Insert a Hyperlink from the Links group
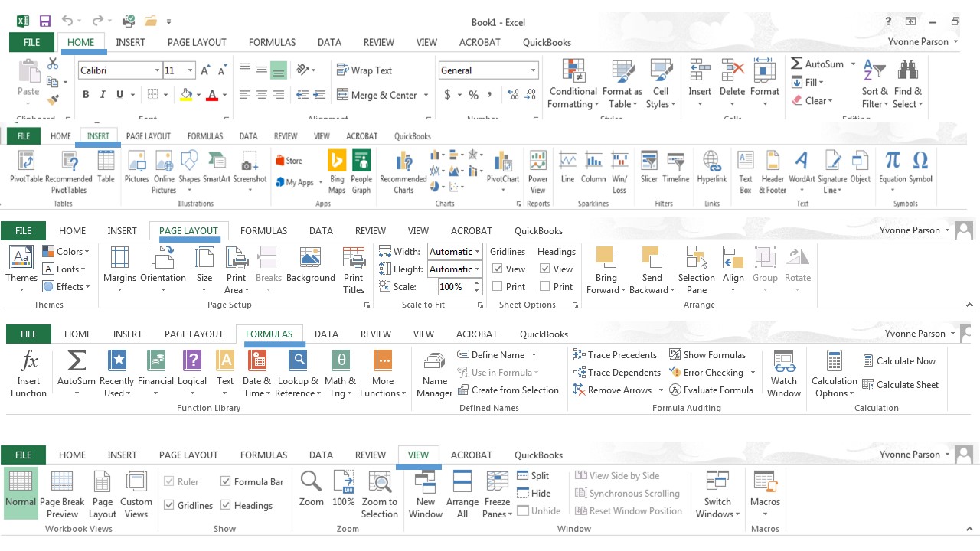 pos(712,168)
